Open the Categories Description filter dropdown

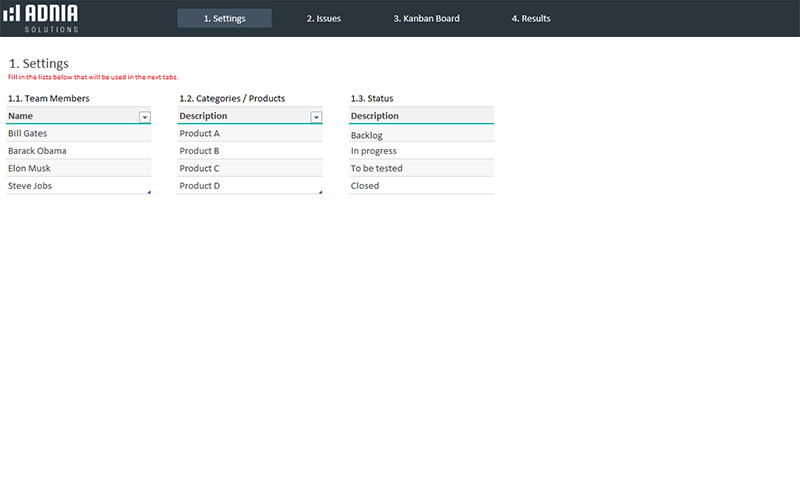point(316,117)
